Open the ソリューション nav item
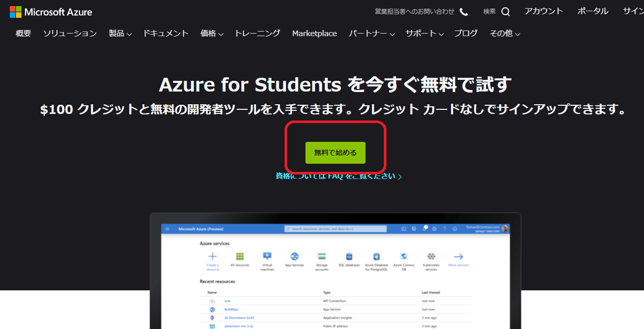The width and height of the screenshot is (644, 329). pos(70,34)
